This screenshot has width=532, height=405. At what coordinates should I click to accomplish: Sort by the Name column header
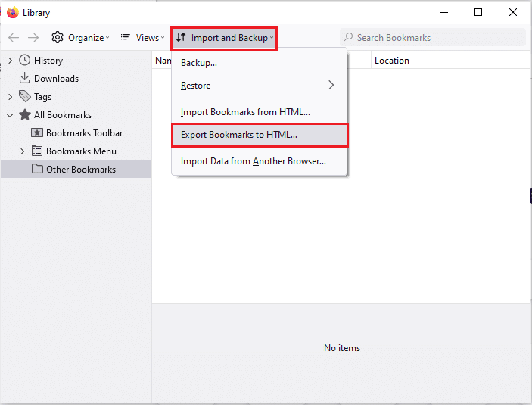coord(162,60)
